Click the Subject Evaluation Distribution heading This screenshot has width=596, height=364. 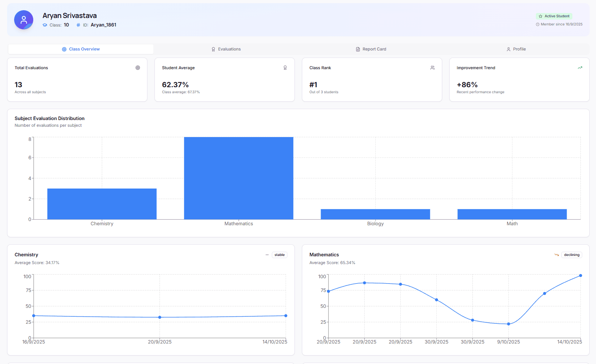[x=49, y=119]
